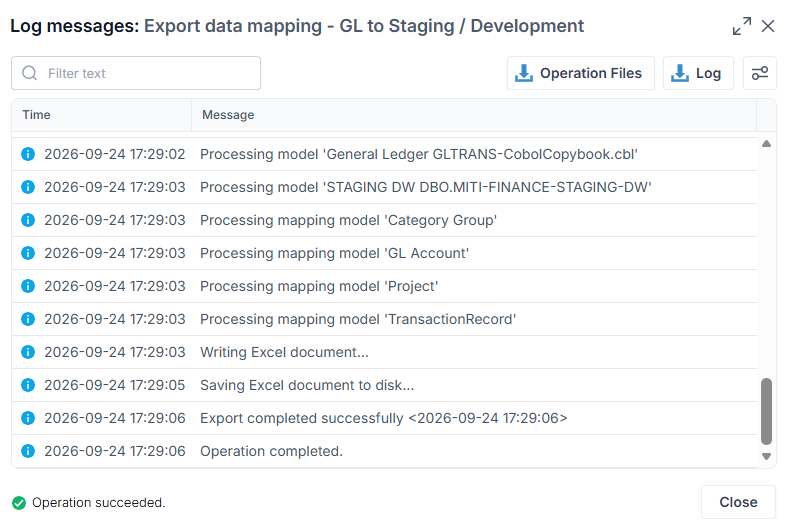Screen dimensions: 787x525
Task: Click the scrollbar up arrow
Action: coord(766,144)
